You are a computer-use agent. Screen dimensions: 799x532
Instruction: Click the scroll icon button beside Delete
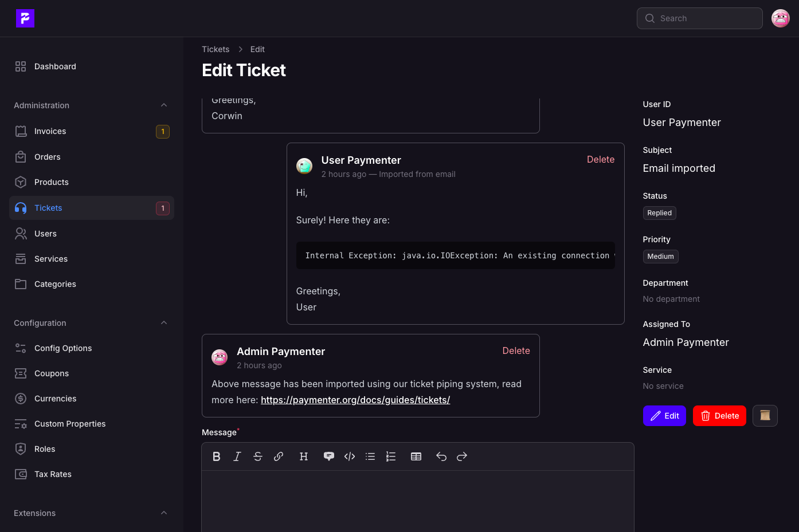[x=765, y=416]
